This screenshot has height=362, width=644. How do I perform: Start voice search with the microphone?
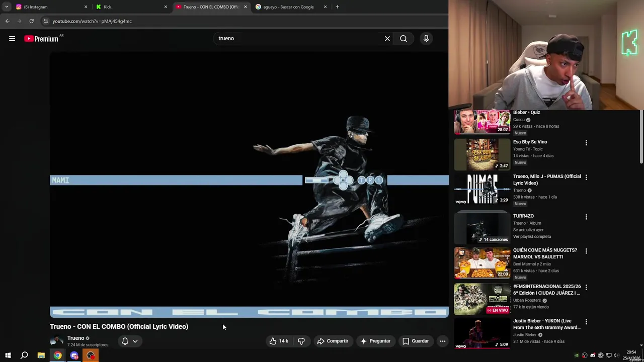426,38
